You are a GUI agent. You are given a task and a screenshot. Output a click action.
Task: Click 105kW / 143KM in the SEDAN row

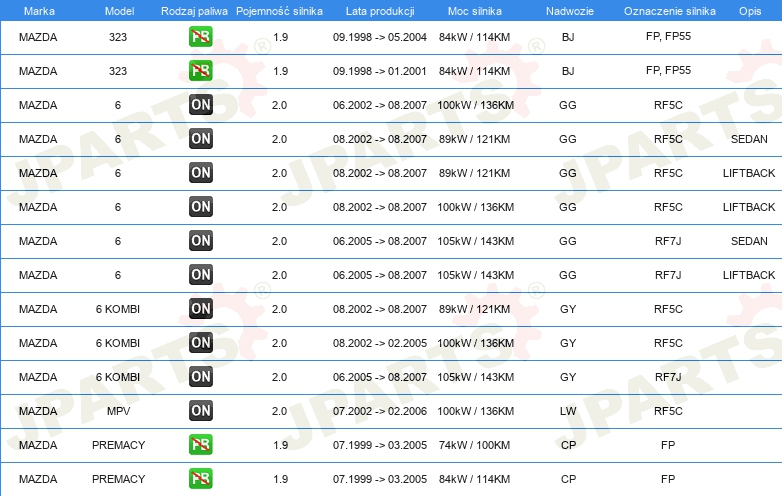tap(475, 241)
